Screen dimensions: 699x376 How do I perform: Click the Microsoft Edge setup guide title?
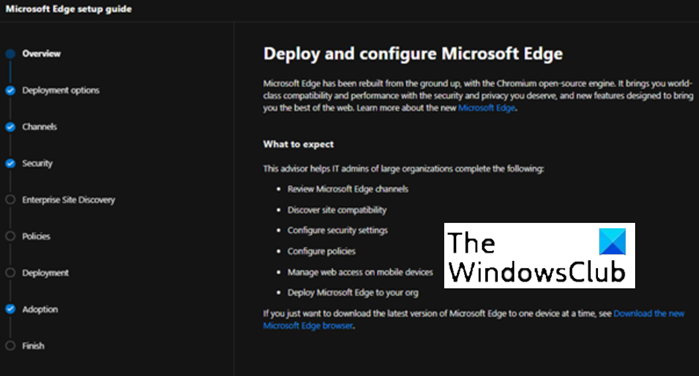(x=69, y=9)
